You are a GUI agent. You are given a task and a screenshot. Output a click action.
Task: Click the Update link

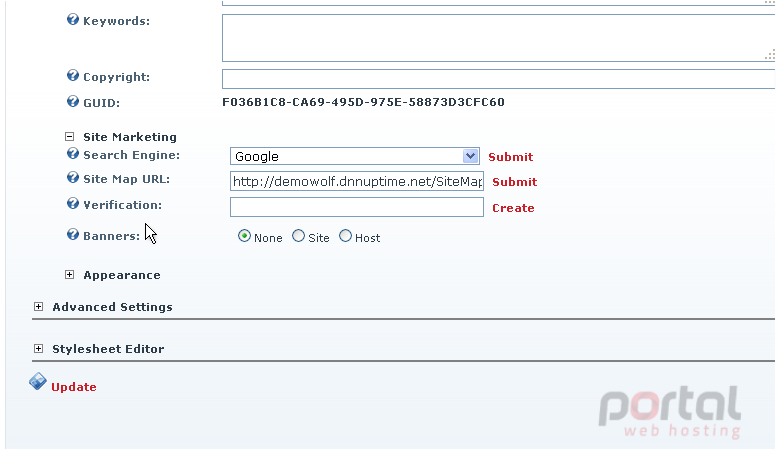pos(74,387)
